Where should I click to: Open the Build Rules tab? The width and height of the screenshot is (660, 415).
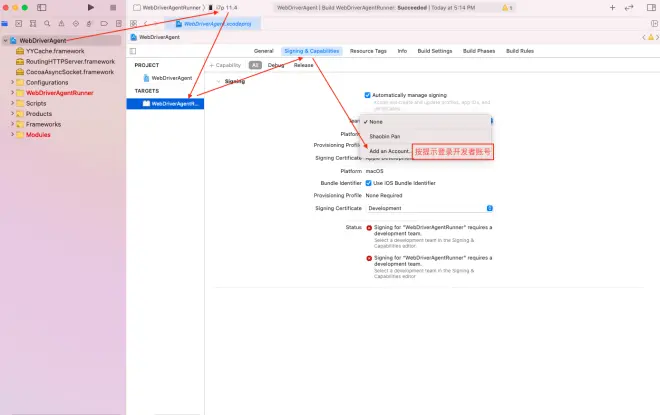click(519, 51)
